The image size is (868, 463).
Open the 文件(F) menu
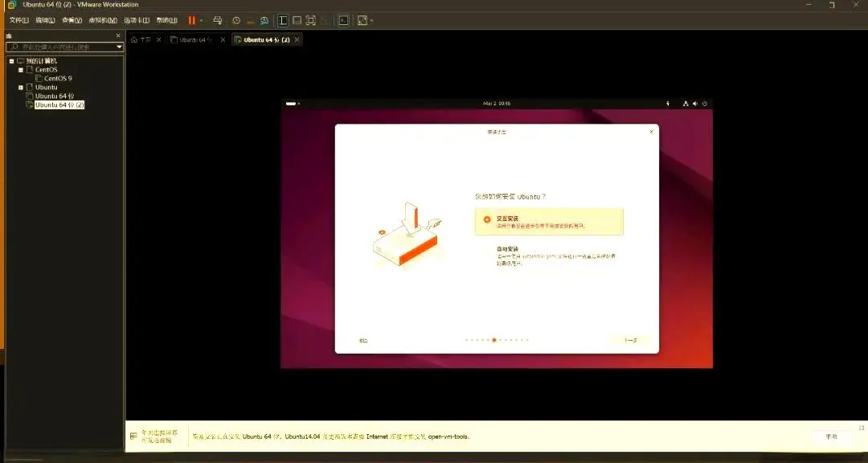[18, 20]
